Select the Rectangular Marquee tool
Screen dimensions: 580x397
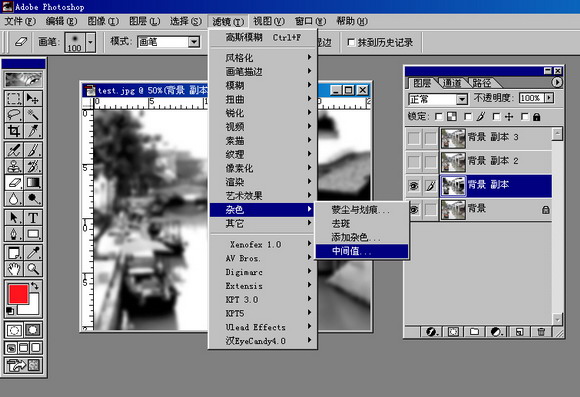pos(14,99)
